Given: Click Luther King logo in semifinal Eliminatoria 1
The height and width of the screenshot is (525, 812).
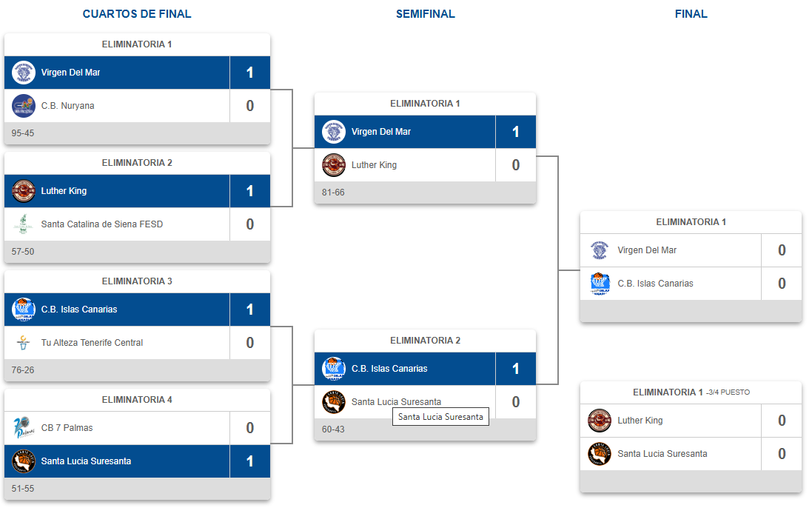Looking at the screenshot, I should coord(334,165).
